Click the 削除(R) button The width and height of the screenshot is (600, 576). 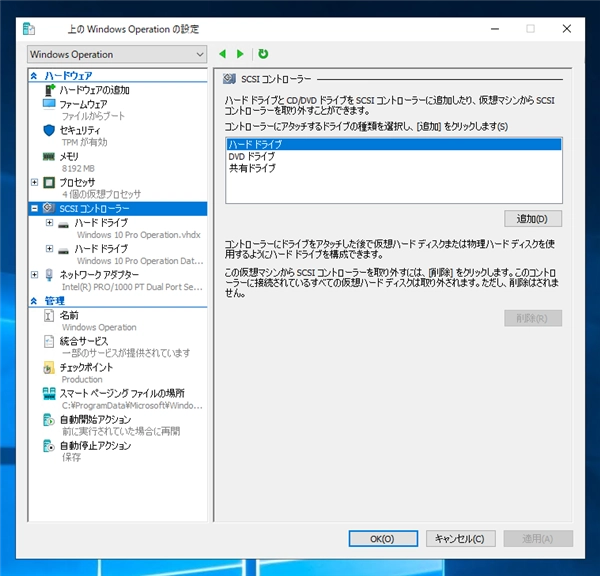click(533, 318)
